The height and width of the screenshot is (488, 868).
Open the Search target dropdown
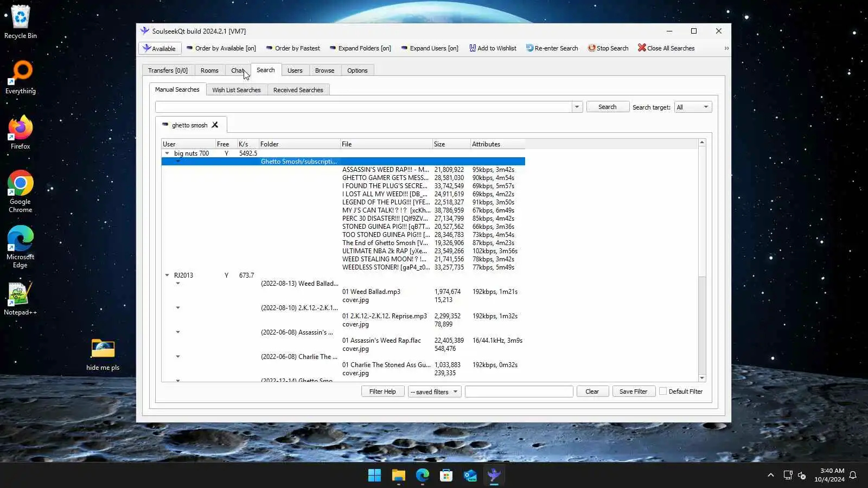693,107
